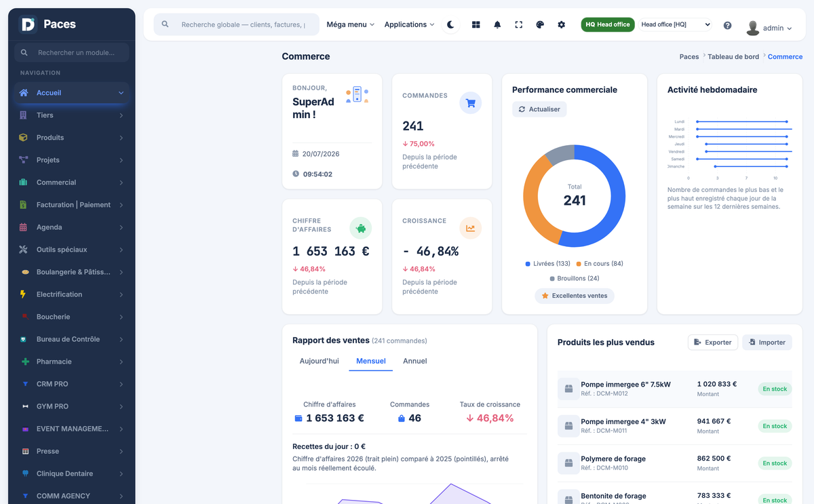Open the help question mark icon
Image resolution: width=814 pixels, height=504 pixels.
(727, 25)
